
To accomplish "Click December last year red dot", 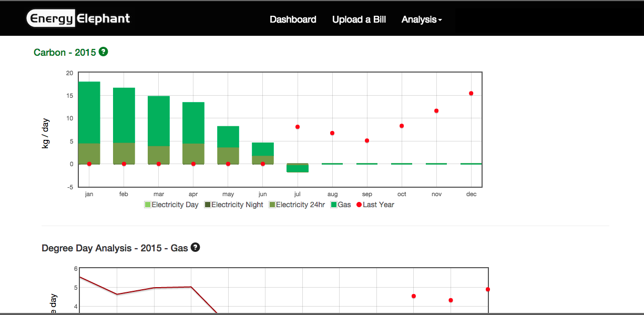I will (471, 93).
